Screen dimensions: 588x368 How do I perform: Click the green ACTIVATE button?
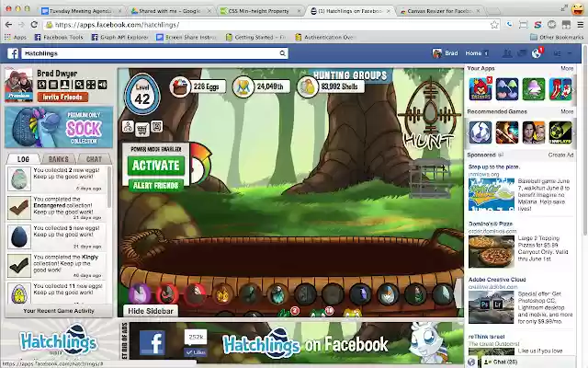(155, 166)
